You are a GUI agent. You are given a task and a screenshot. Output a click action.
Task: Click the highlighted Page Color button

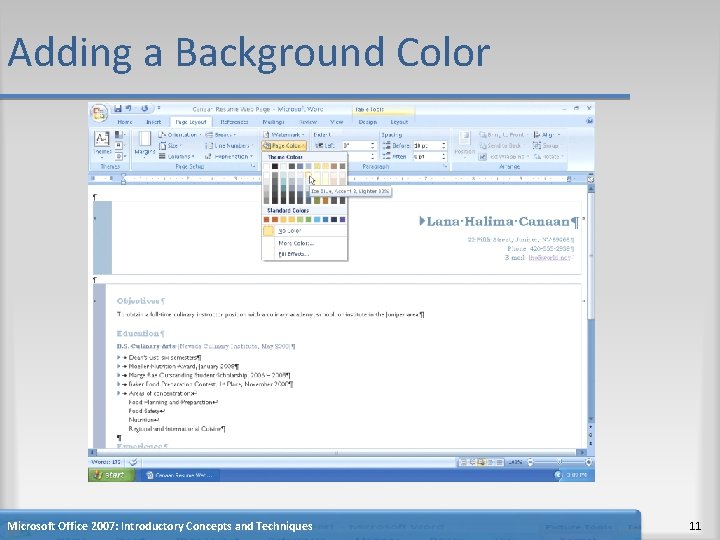[x=284, y=146]
